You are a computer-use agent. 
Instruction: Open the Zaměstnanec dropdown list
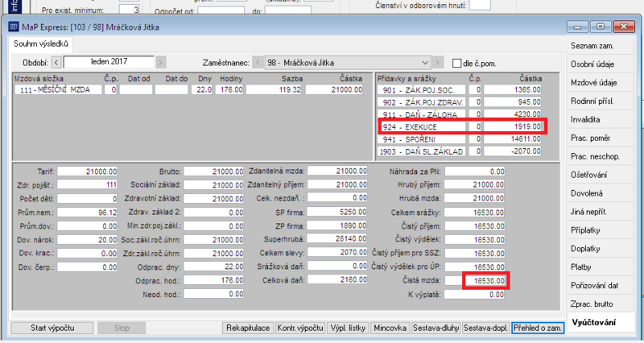point(425,63)
